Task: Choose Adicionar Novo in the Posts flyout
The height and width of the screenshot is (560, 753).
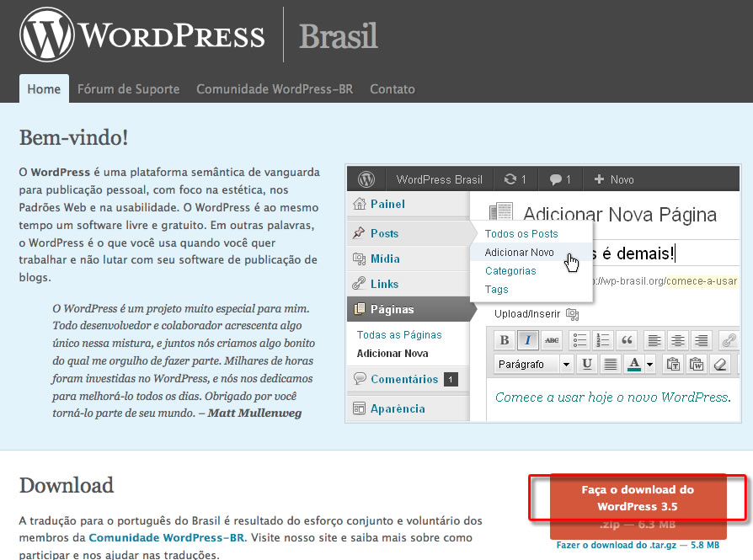Action: [519, 253]
